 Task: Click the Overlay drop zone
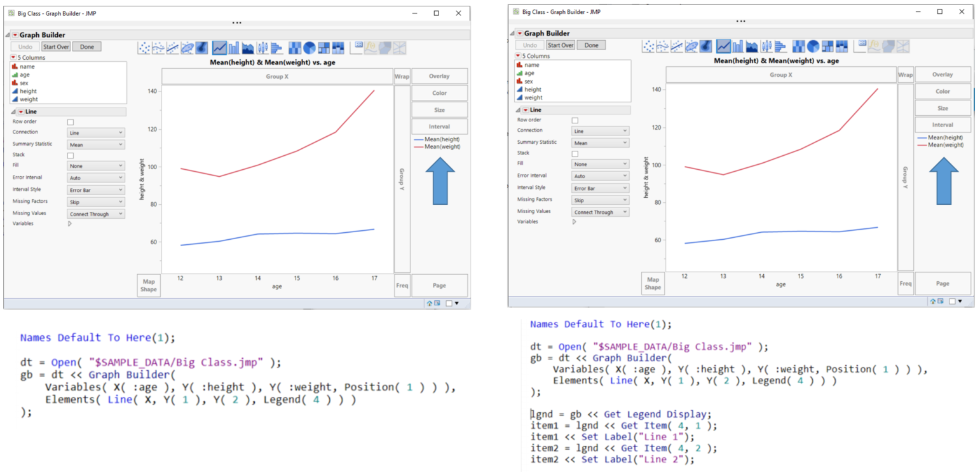click(x=440, y=76)
